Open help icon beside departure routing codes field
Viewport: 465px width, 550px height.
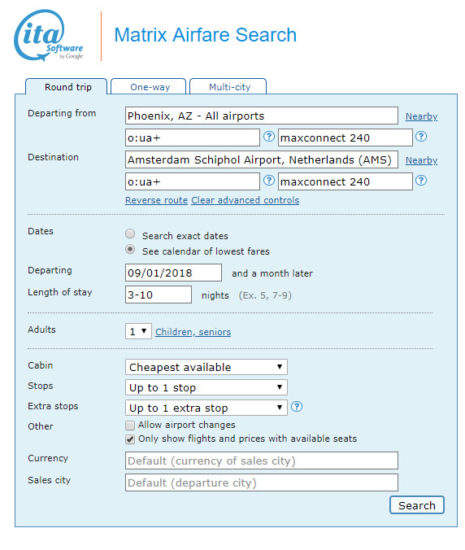click(269, 136)
